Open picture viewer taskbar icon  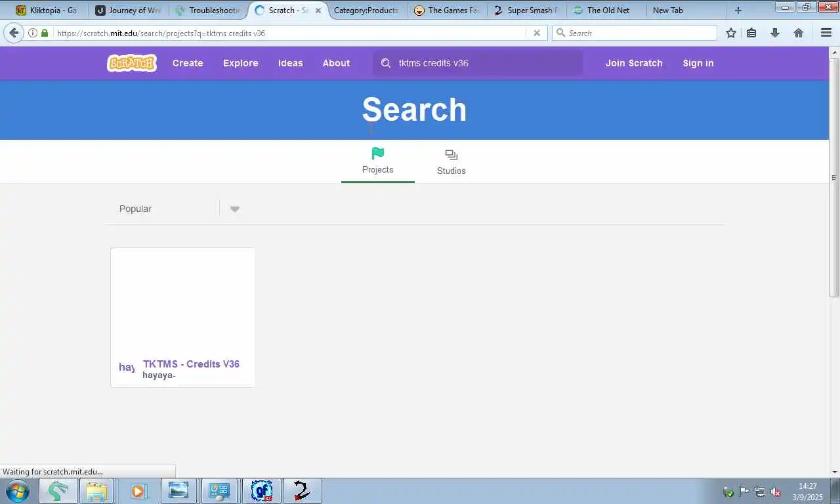(x=178, y=491)
